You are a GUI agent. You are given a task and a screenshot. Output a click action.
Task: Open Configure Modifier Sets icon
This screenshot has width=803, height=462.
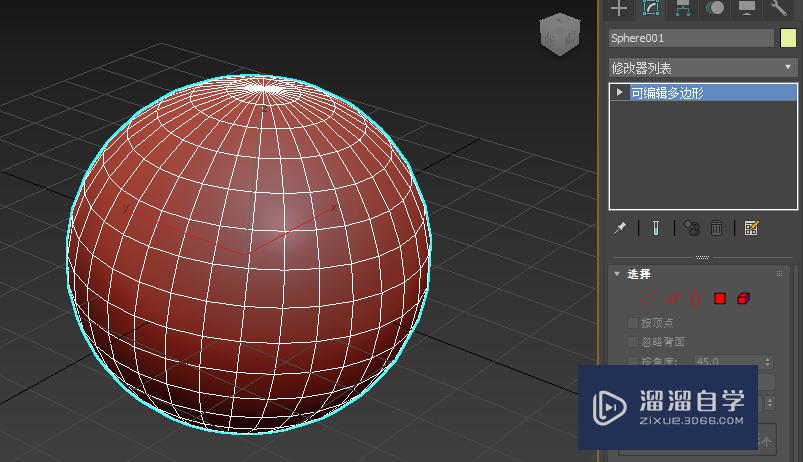pyautogui.click(x=751, y=228)
